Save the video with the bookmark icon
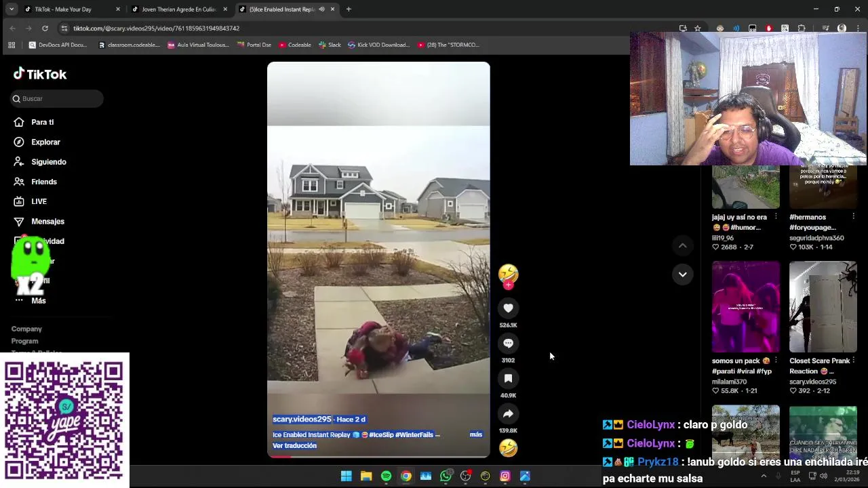 click(508, 379)
